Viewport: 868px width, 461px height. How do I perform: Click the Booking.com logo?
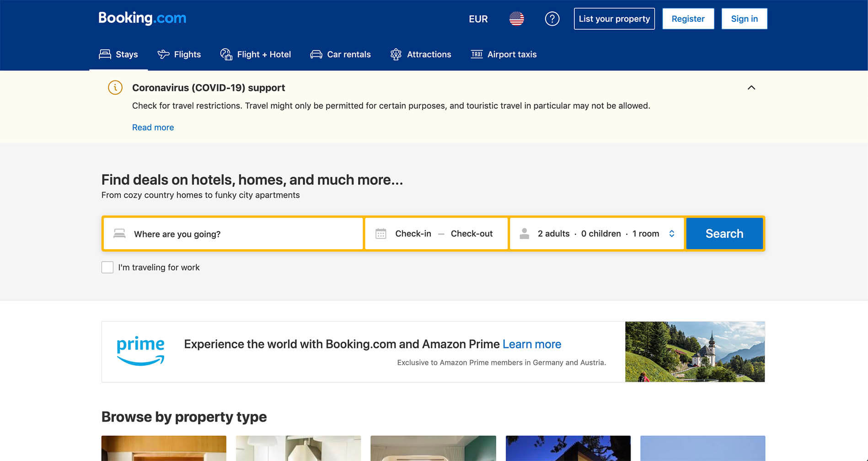(x=142, y=18)
